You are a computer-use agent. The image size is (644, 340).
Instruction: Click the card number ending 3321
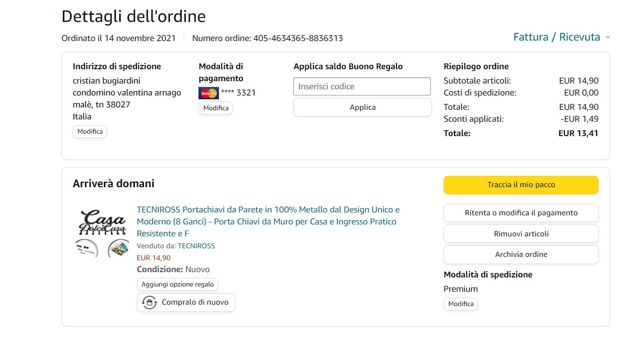click(239, 93)
